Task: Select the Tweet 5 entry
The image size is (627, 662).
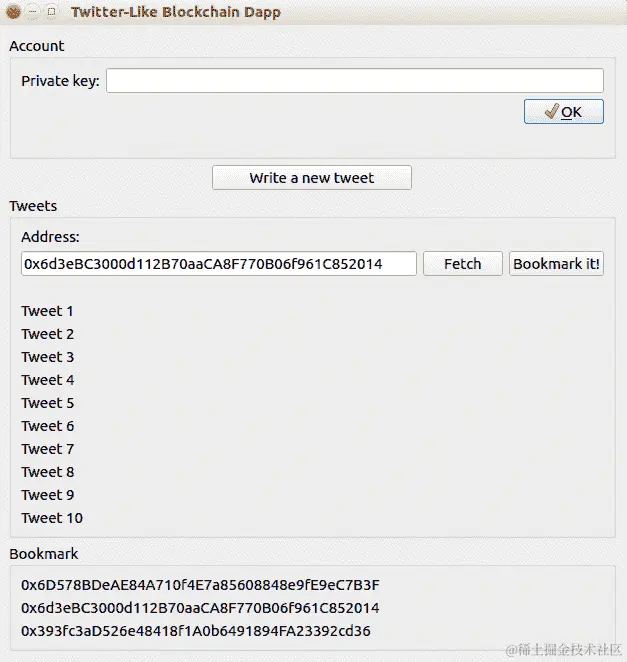Action: [48, 403]
